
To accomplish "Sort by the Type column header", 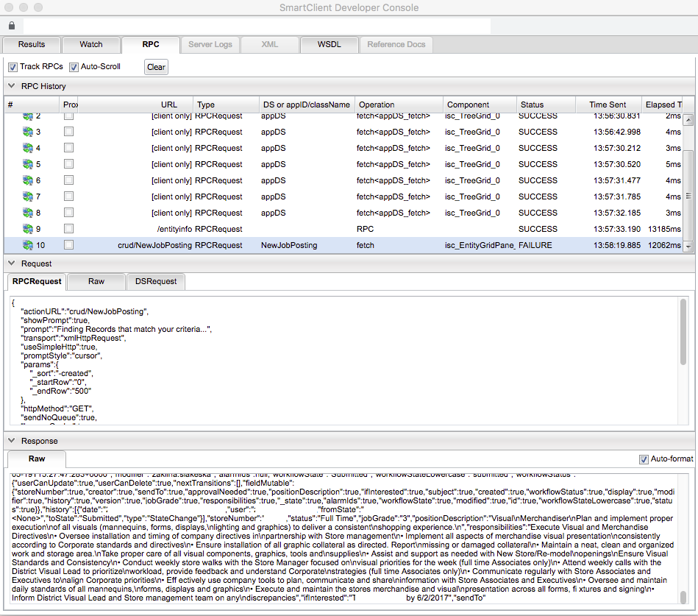I will [226, 105].
